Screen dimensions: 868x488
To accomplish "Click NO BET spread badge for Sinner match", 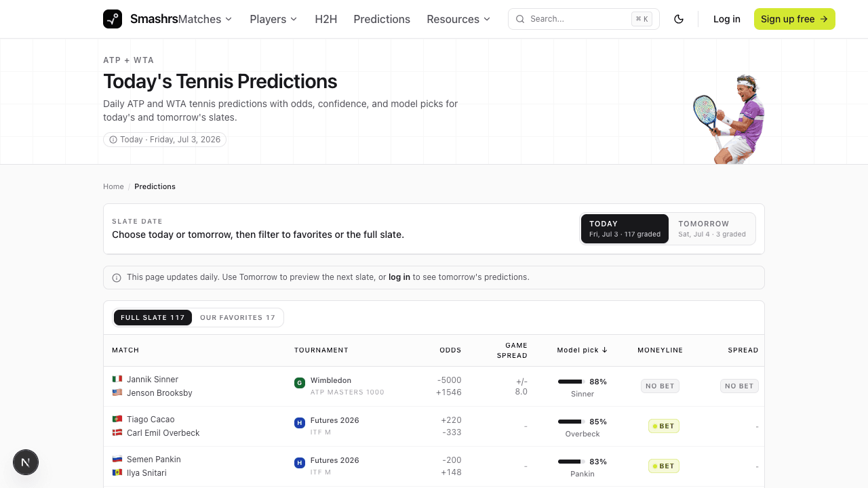I will pos(739,386).
